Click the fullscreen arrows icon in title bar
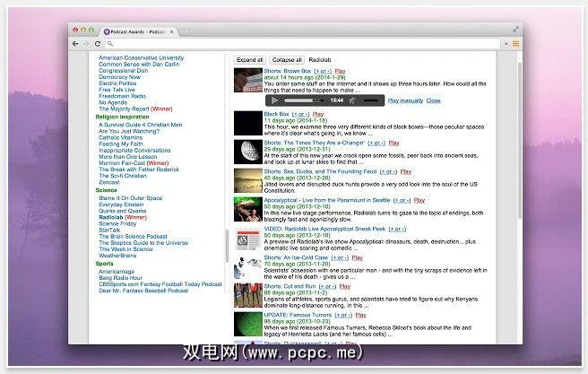Viewport: 588px width, 374px height. (516, 30)
